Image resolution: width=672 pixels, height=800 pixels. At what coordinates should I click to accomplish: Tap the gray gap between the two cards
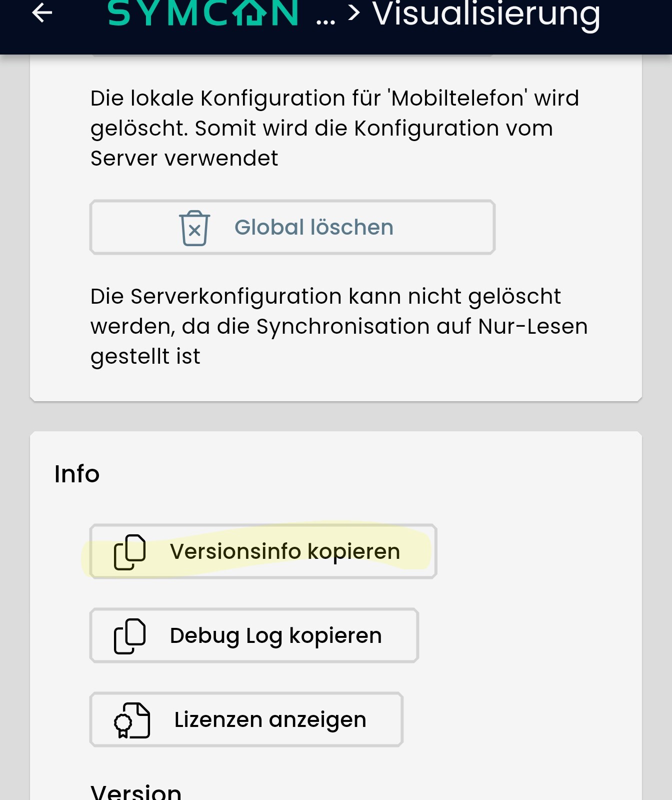click(x=336, y=416)
